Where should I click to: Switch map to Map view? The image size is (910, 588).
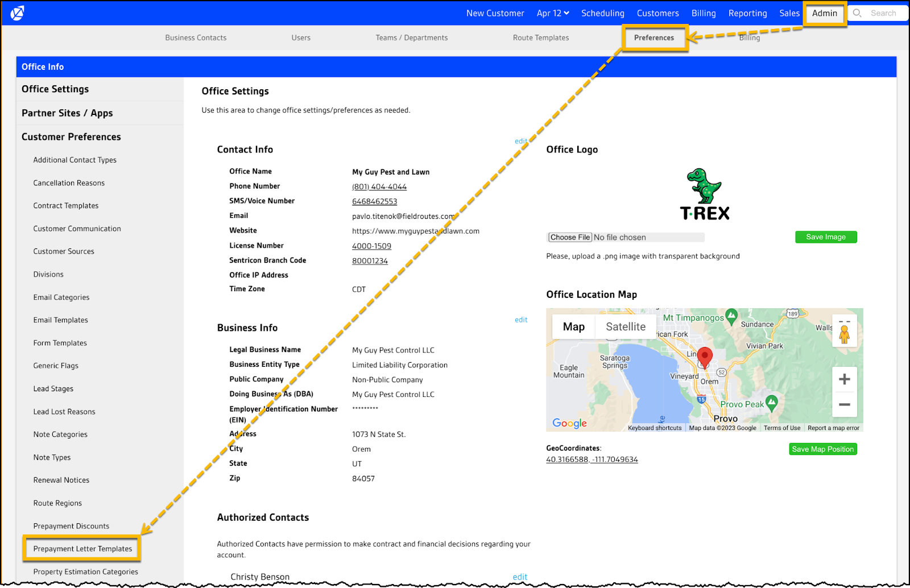(573, 327)
